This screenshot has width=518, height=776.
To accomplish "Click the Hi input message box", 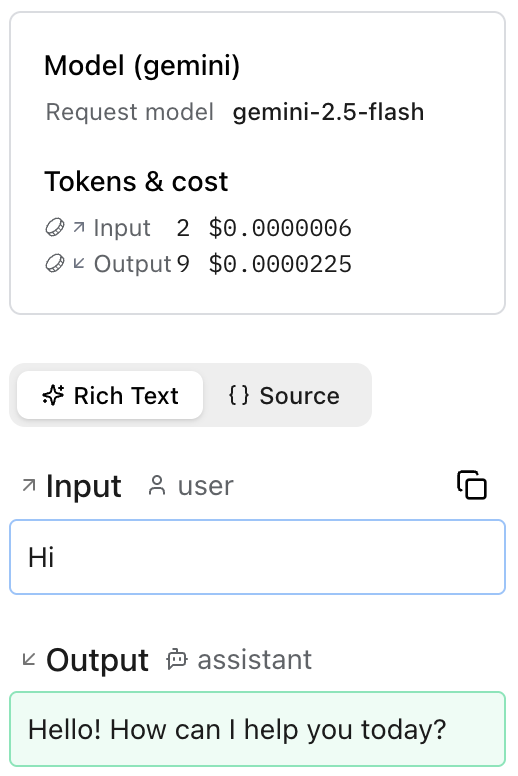I will pos(257,557).
